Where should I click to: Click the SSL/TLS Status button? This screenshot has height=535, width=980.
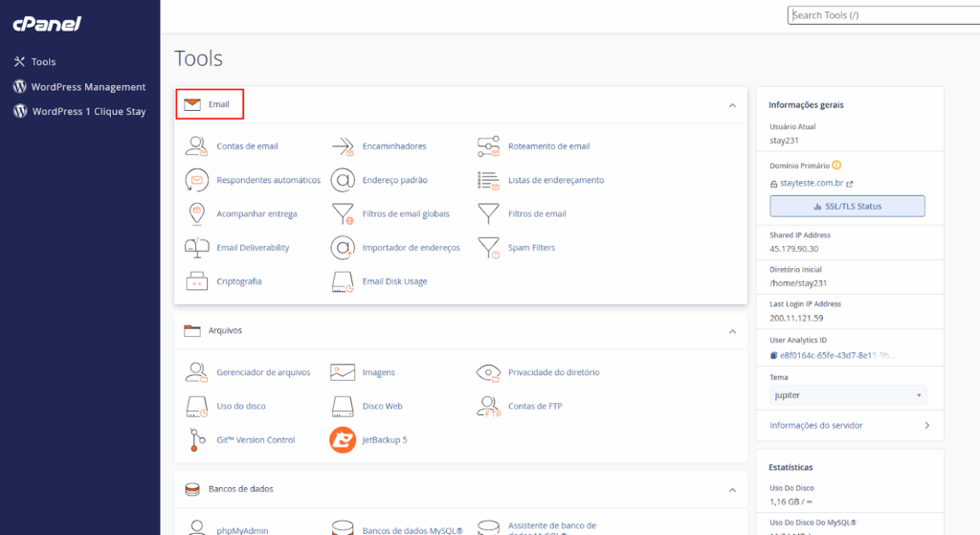click(x=847, y=206)
